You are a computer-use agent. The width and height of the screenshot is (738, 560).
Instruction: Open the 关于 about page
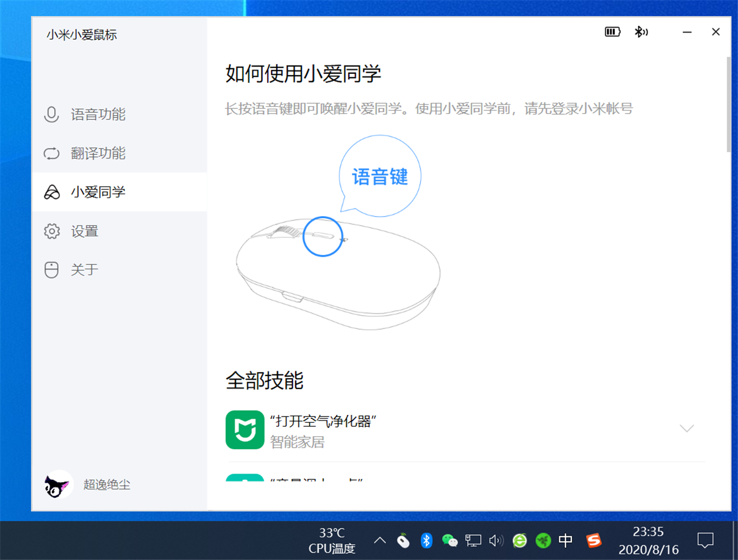tap(119, 270)
